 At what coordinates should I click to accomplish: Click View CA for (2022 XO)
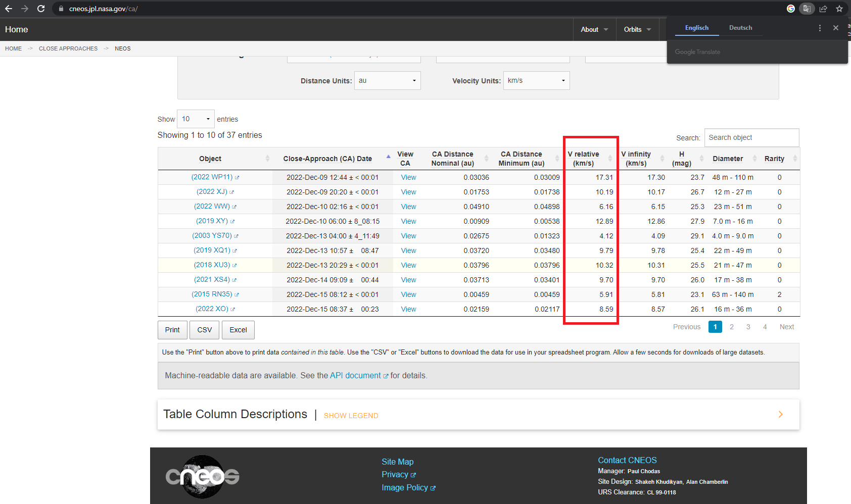click(x=408, y=309)
